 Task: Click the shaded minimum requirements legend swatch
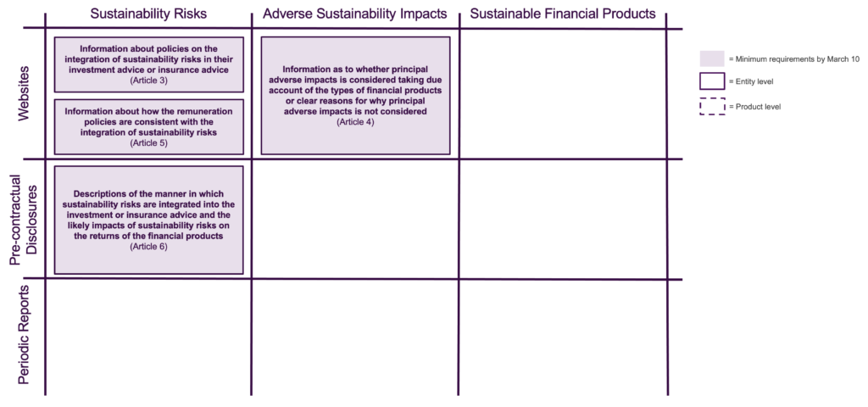click(712, 59)
